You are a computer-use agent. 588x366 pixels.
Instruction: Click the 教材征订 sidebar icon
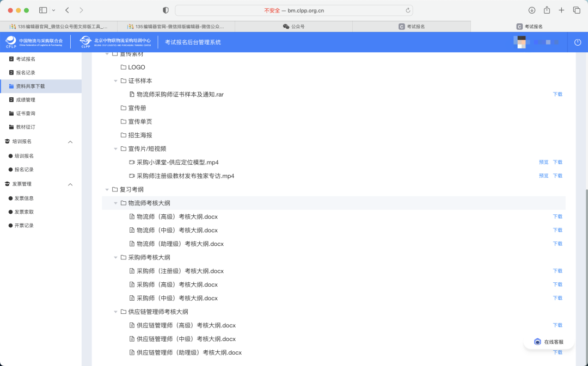(x=12, y=127)
